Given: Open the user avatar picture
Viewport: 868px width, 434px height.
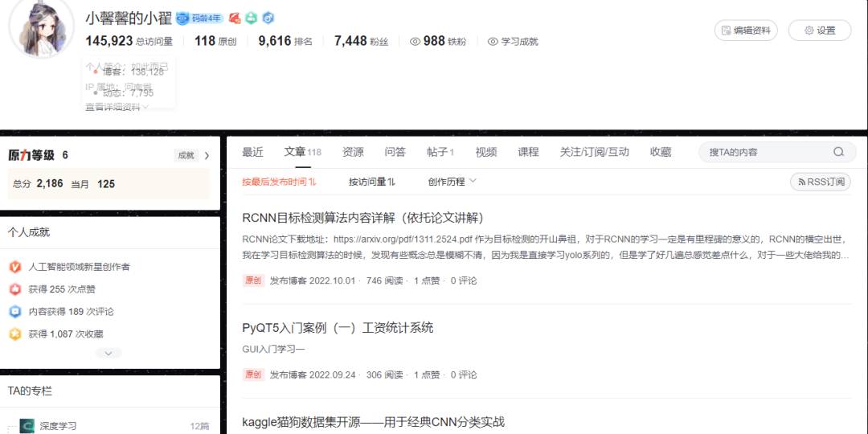Looking at the screenshot, I should point(42,26).
